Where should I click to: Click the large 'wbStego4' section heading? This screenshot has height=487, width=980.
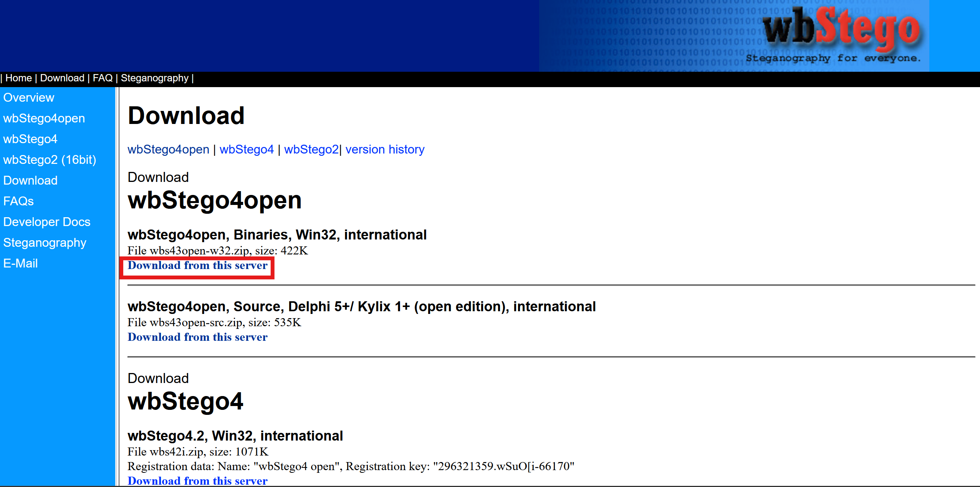185,401
